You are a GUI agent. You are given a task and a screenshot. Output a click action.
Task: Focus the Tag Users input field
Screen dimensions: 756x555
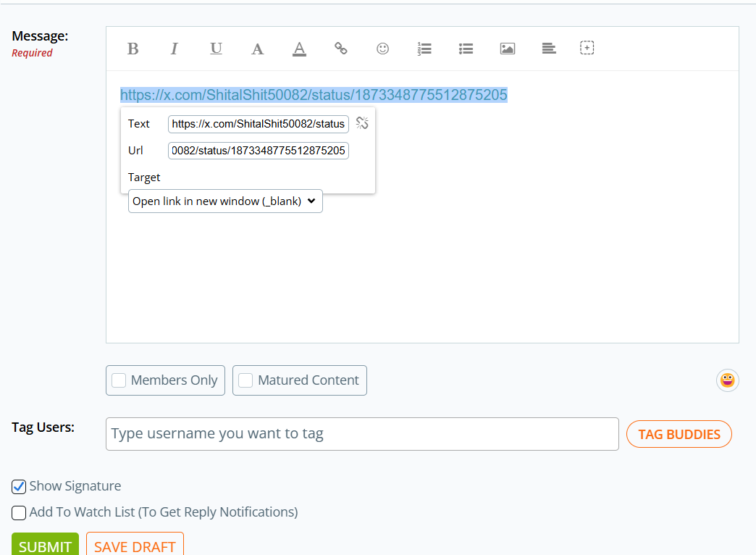pyautogui.click(x=362, y=434)
